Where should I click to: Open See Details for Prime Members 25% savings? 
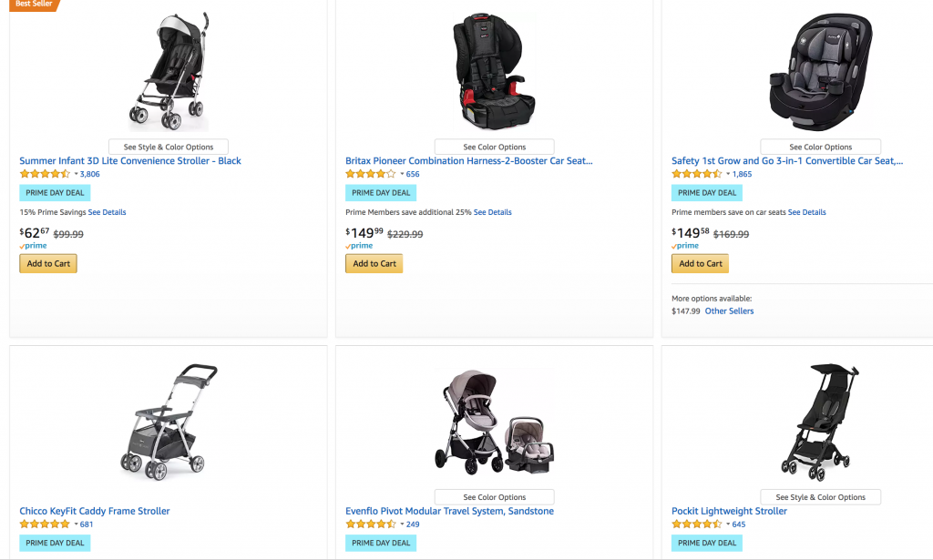493,212
